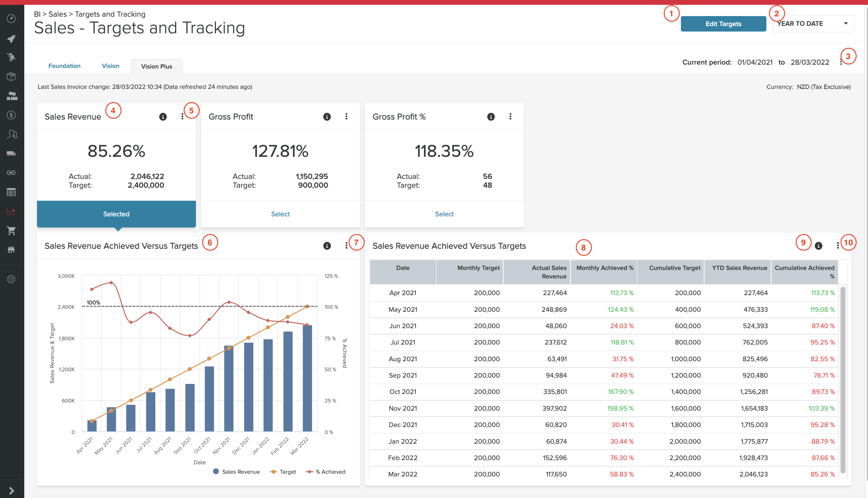Toggle Target series in chart legend

click(283, 472)
